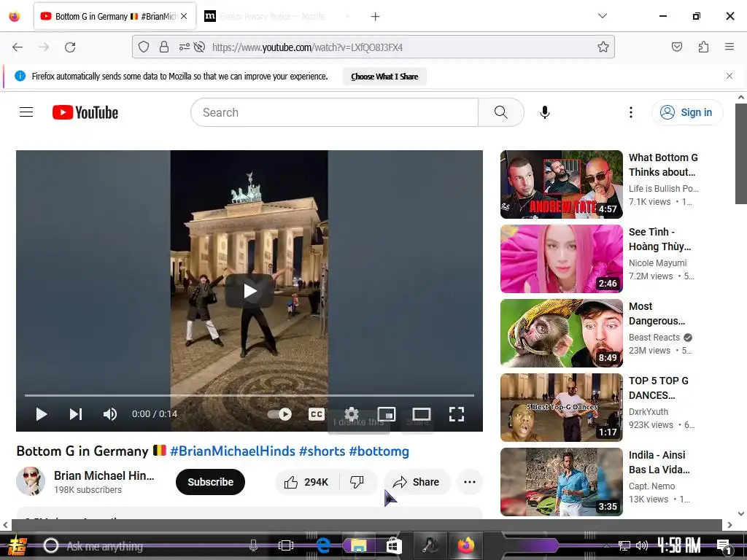Skip to the next video
This screenshot has height=560, width=747.
(x=76, y=414)
